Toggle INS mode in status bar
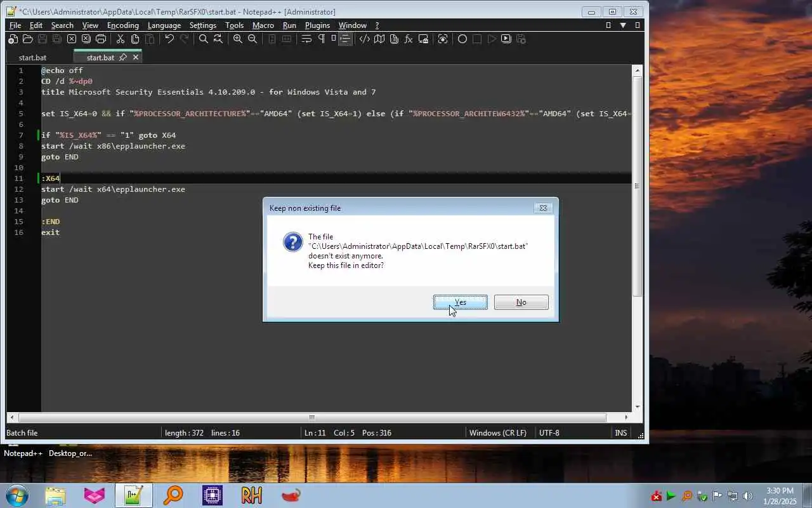The width and height of the screenshot is (812, 508). coord(621,433)
